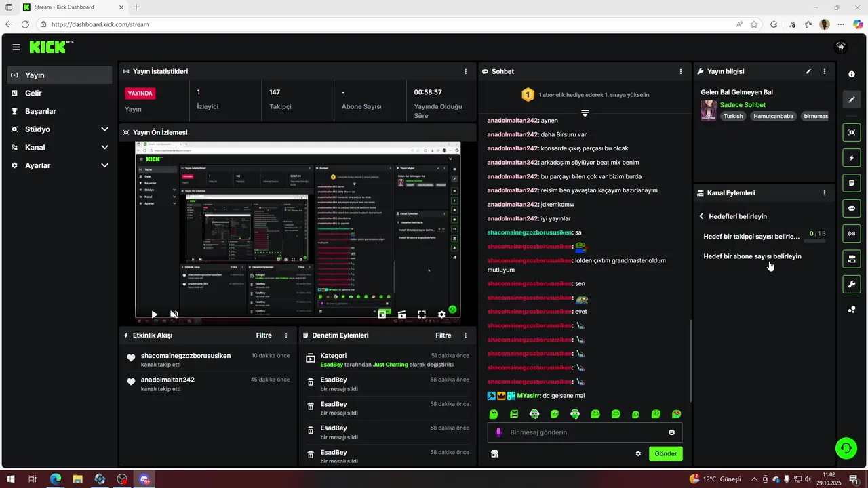Toggle the chat bubble widget icon in right sidebar
The image size is (868, 488).
coord(852,208)
